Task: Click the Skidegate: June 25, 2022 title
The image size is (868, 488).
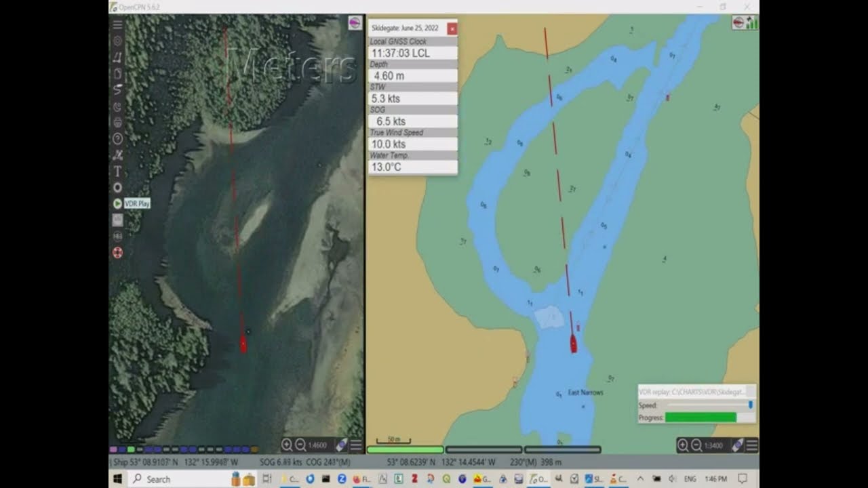Action: (x=405, y=28)
